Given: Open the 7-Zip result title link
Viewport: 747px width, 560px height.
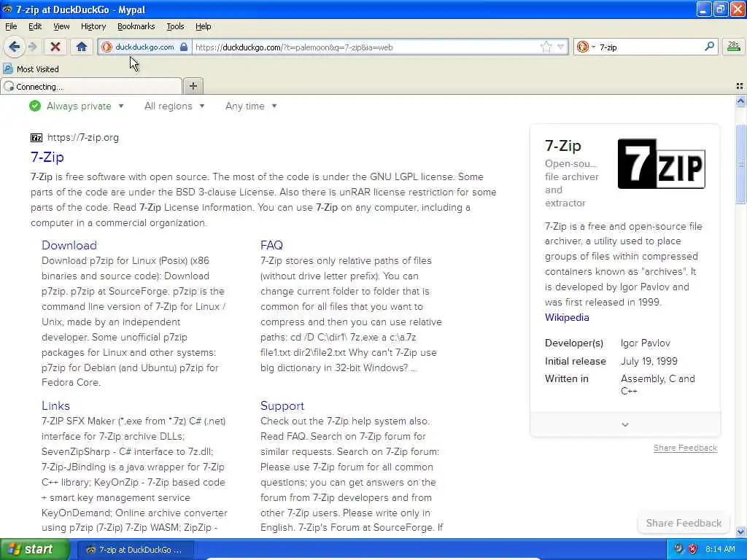Looking at the screenshot, I should (47, 157).
